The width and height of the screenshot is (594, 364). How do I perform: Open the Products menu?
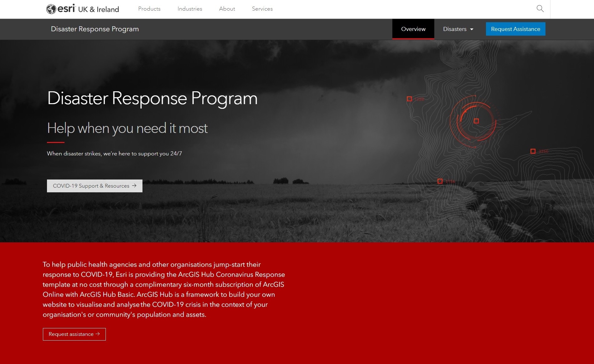pyautogui.click(x=149, y=9)
